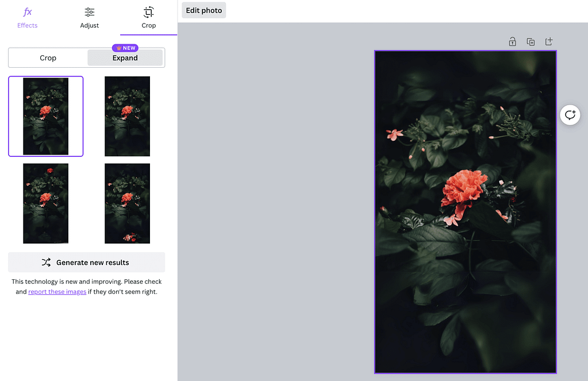The image size is (588, 381).
Task: Pick the bottom-right thumbnail with flowers at bottom
Action: 127,203
